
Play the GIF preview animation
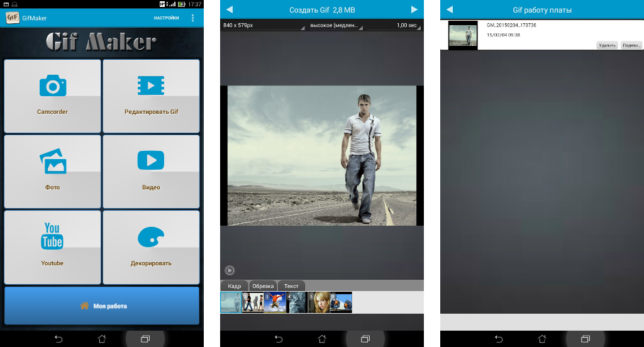(x=230, y=270)
